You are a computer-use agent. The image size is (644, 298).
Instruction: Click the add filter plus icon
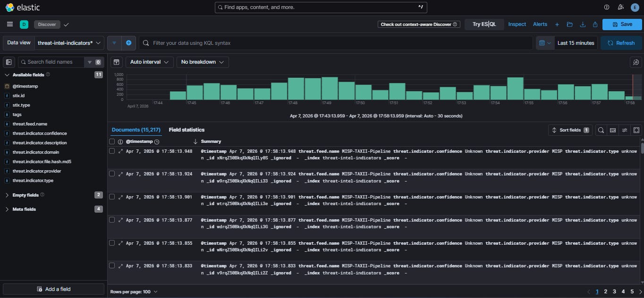pyautogui.click(x=128, y=43)
